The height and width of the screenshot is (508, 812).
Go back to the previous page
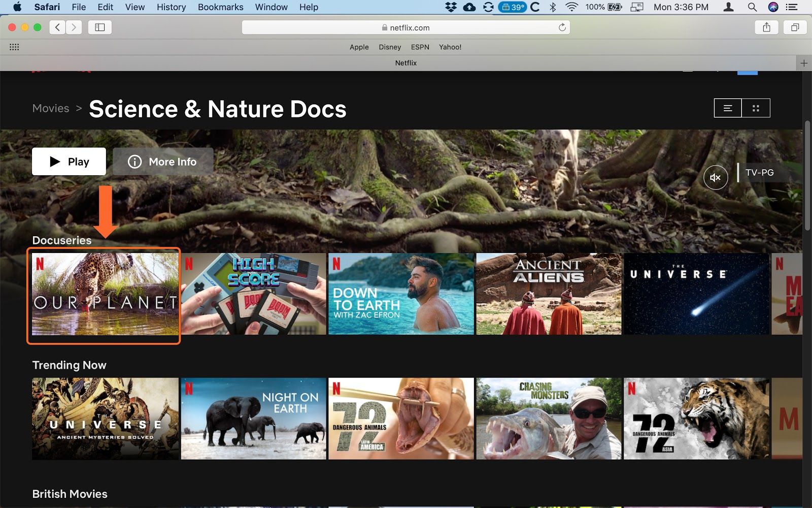click(57, 27)
